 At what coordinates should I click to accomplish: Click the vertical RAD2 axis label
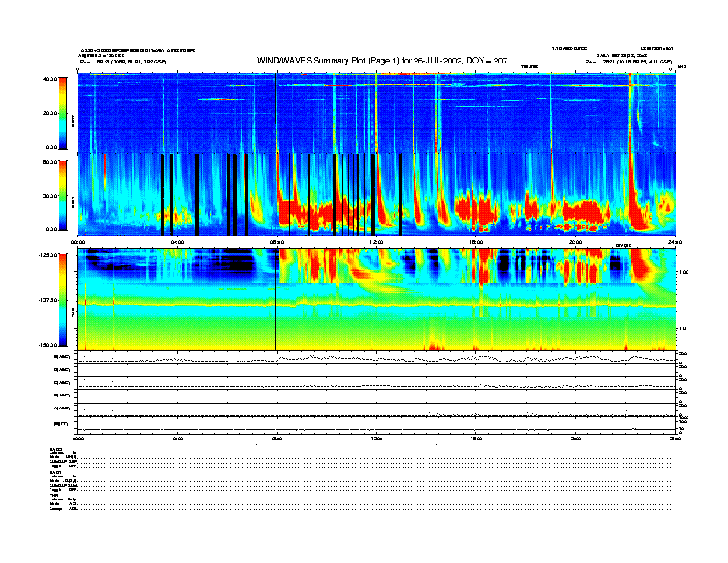(x=73, y=121)
